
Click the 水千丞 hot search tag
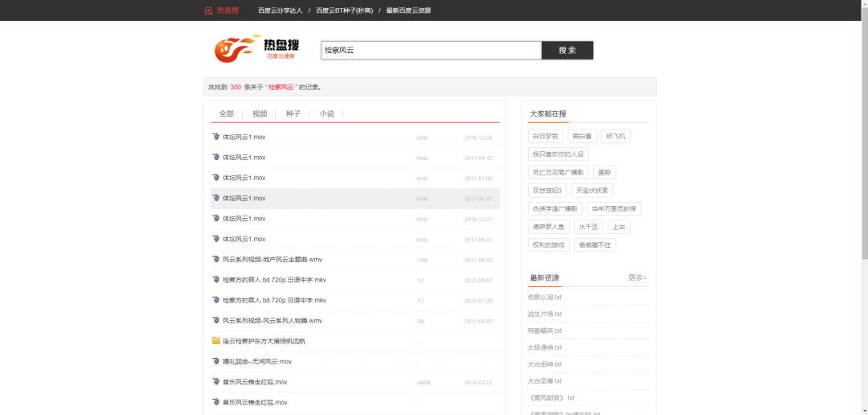point(588,227)
